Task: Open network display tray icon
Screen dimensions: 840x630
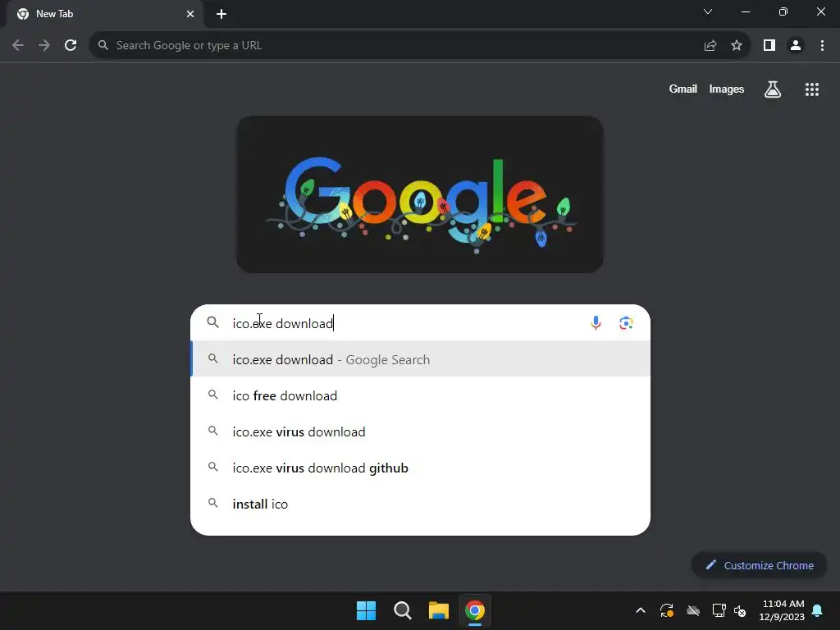Action: pyautogui.click(x=719, y=610)
